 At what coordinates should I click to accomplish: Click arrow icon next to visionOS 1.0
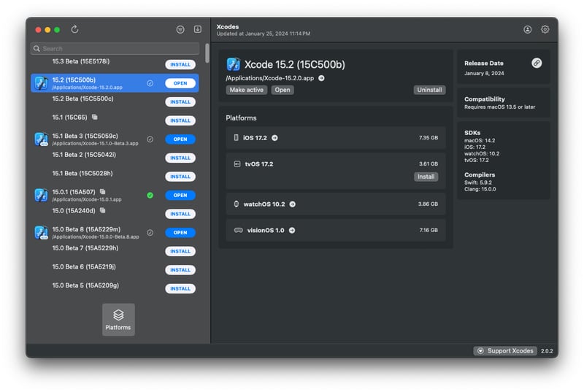coord(292,230)
